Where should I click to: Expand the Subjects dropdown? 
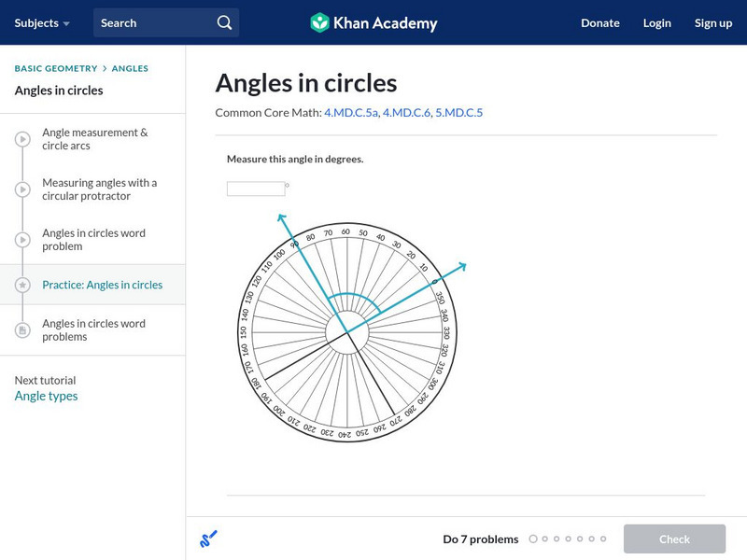point(42,22)
